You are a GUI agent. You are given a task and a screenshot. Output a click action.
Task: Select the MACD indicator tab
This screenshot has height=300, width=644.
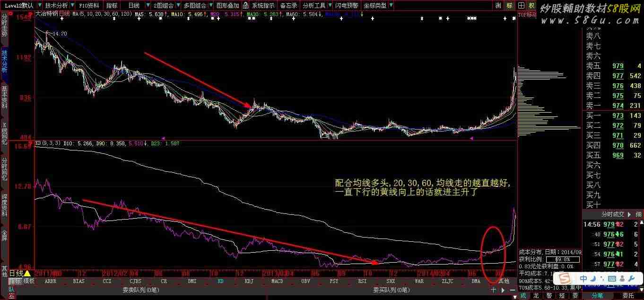tap(277, 281)
